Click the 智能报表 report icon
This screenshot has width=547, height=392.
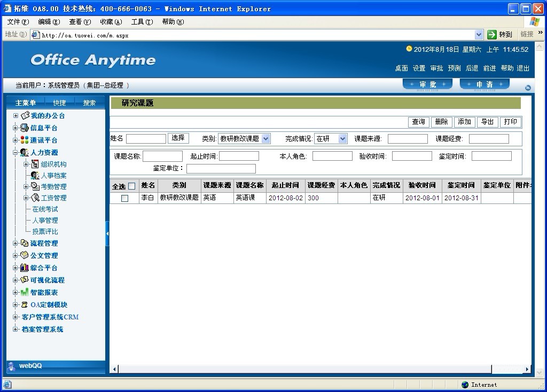[25, 292]
